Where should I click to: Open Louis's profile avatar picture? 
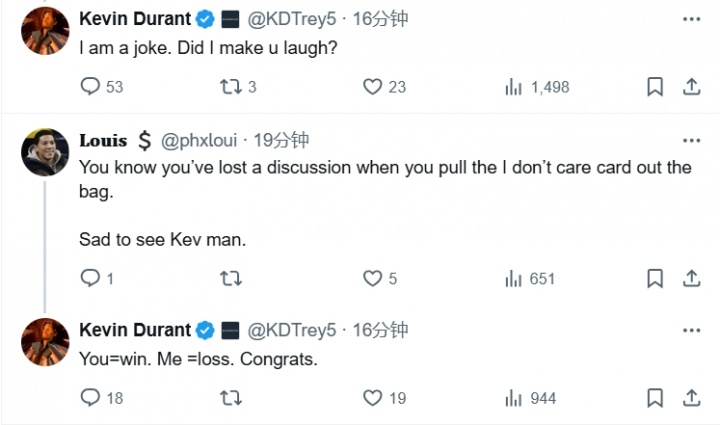(x=45, y=152)
